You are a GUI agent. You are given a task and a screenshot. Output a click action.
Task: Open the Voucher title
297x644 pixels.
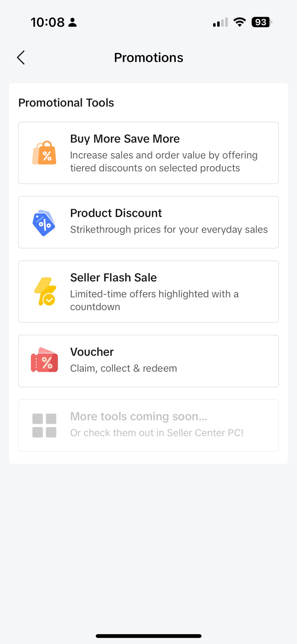(92, 352)
